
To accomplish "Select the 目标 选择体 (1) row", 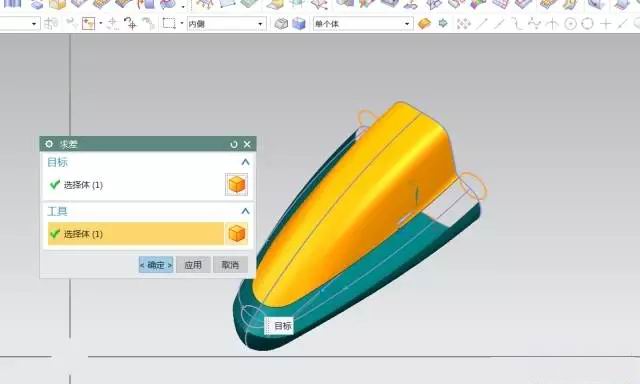I will (136, 185).
